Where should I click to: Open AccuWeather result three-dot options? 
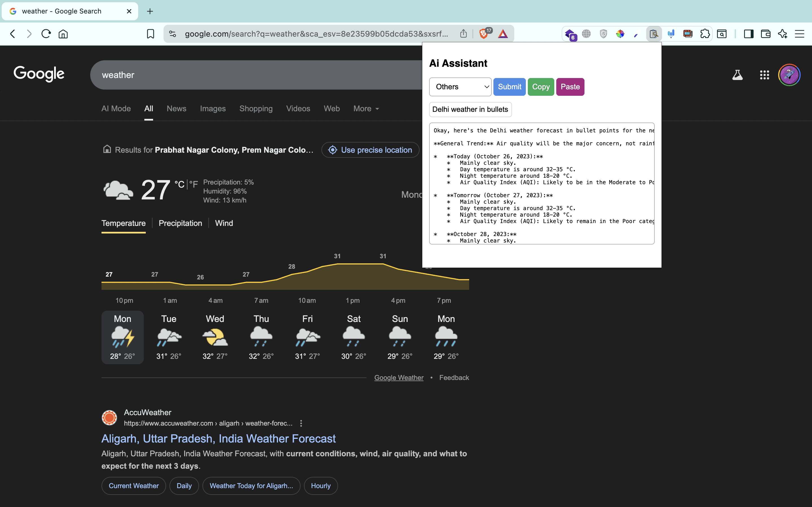(301, 423)
